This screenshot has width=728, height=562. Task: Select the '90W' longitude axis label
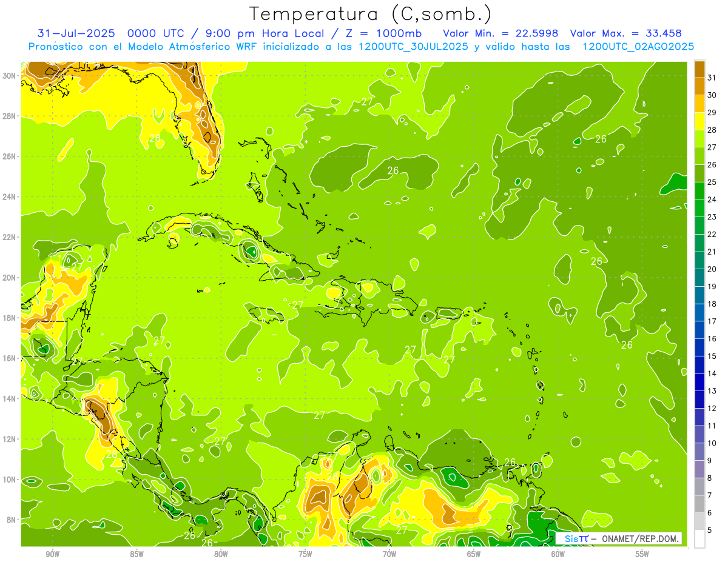53,554
